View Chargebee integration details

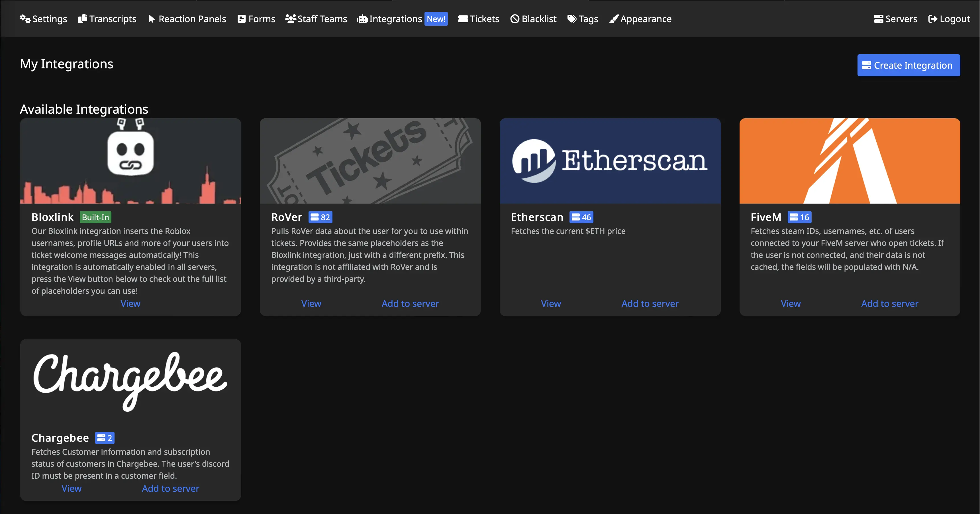[x=71, y=488]
